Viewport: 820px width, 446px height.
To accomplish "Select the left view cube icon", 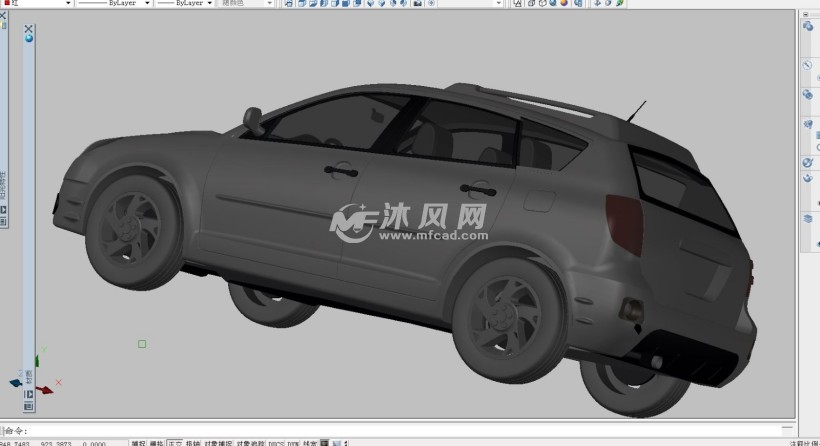I will (x=324, y=3).
